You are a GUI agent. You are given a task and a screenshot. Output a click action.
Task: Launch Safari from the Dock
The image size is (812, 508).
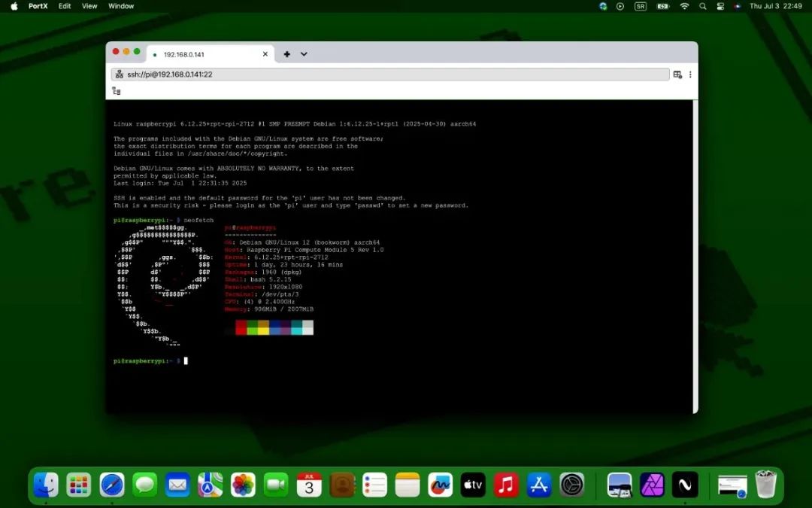tap(112, 485)
